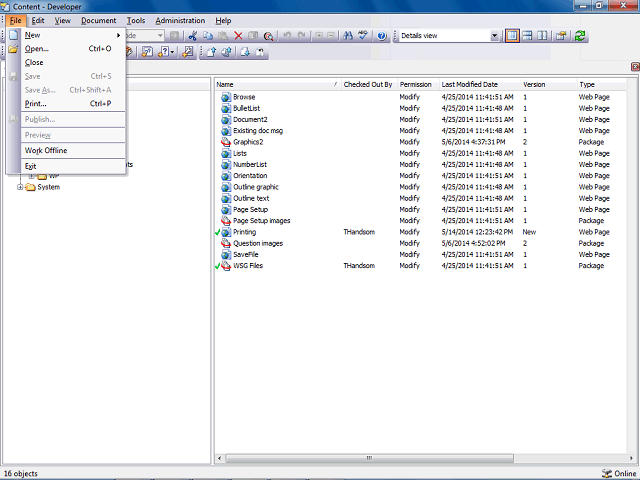The width and height of the screenshot is (640, 480).
Task: Select the Page Setup images row
Action: (420, 221)
